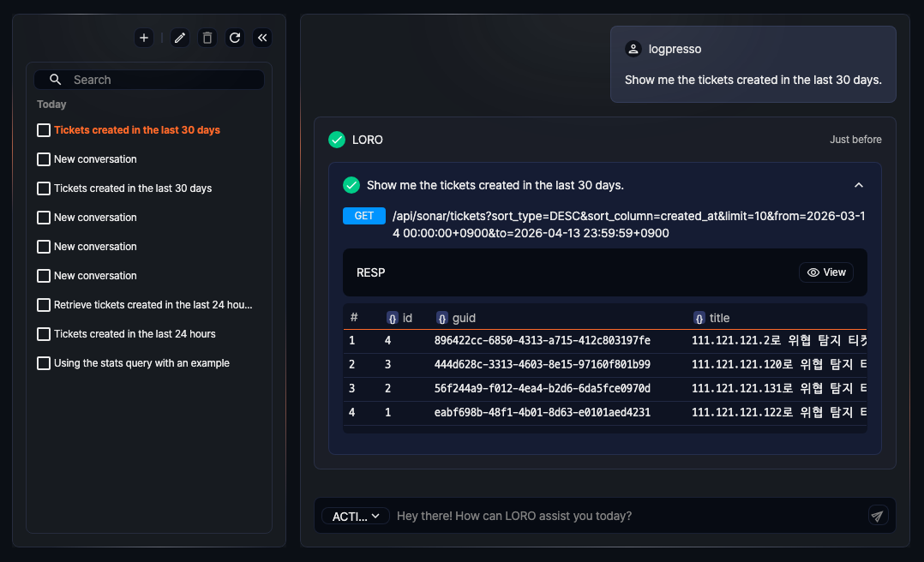Screen dimensions: 924x562
Task: Click the guid column header
Action: (463, 318)
